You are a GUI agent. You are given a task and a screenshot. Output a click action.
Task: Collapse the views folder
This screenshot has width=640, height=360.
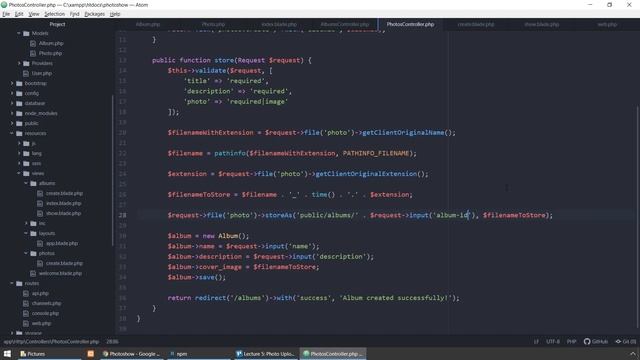coord(19,173)
